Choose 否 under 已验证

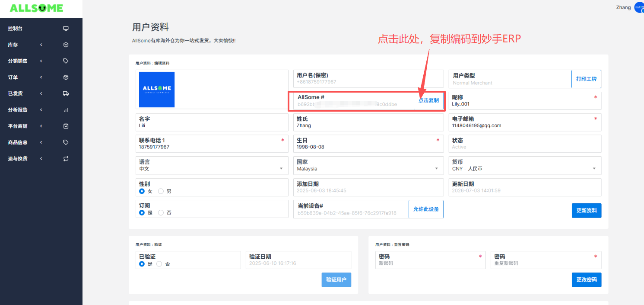tap(159, 263)
